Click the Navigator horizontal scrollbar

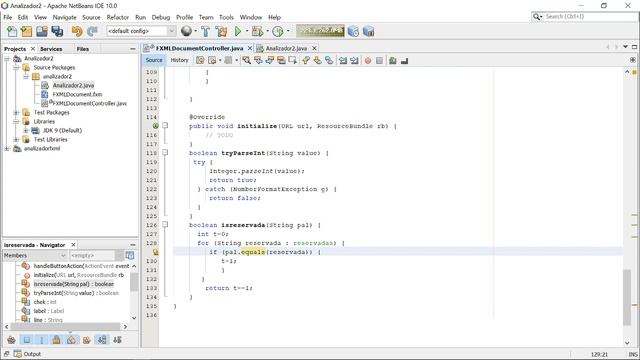(65, 327)
